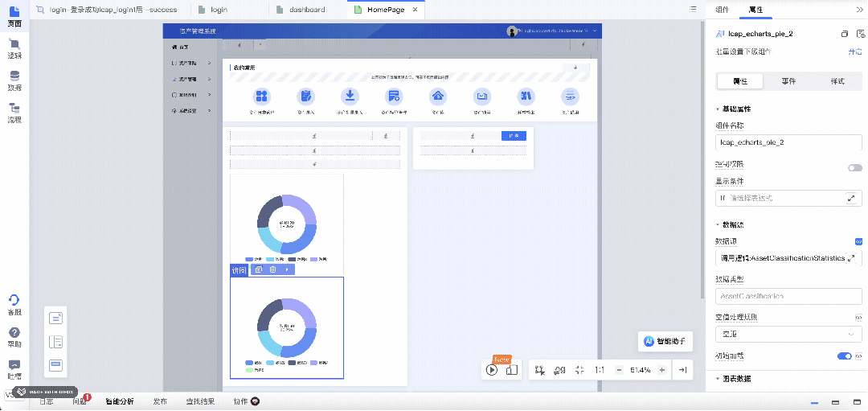The height and width of the screenshot is (411, 868).
Task: Open the 查找结果 bottom tab
Action: [200, 401]
